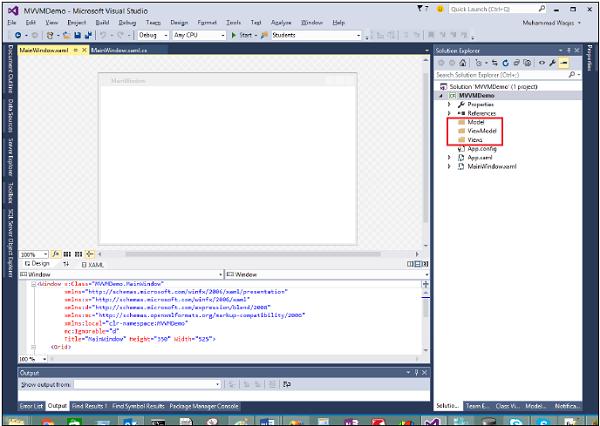Toggle Show All Files in Solution Explorer

(x=527, y=62)
